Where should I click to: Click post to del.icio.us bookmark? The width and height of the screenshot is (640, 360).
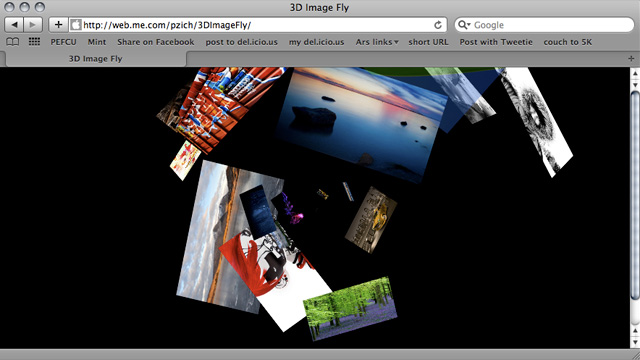pyautogui.click(x=241, y=42)
